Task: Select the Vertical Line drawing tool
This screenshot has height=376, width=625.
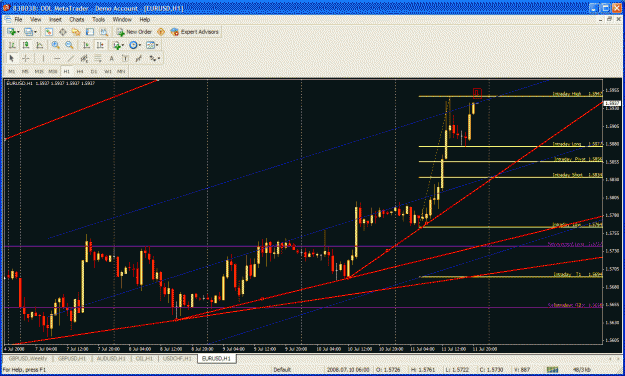Action: 43,58
